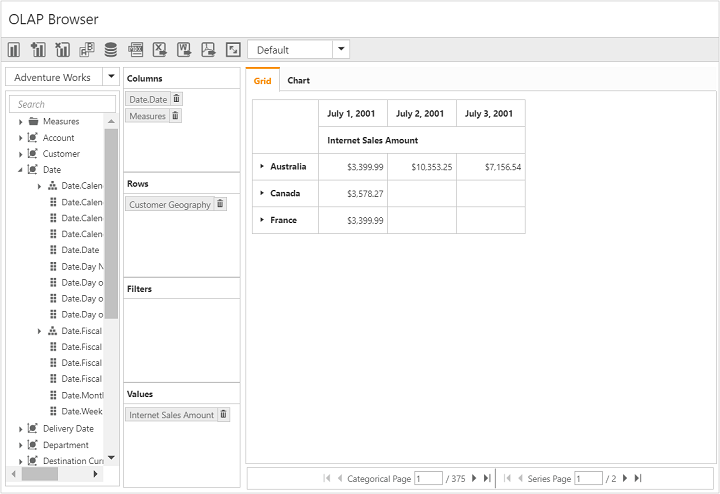720x494 pixels.
Task: Remove Date.Date from Columns
Action: point(177,98)
